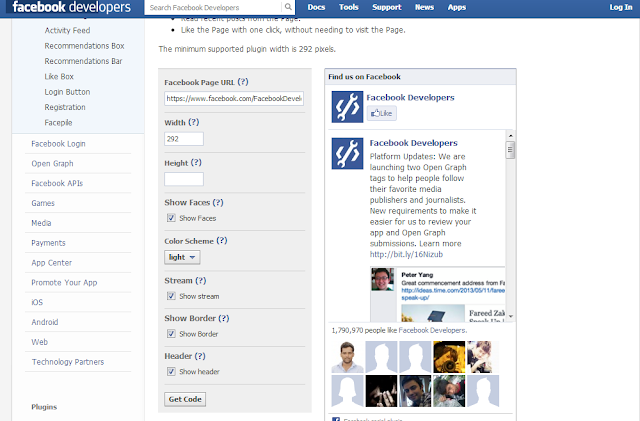Open the News menu

pyautogui.click(x=424, y=7)
